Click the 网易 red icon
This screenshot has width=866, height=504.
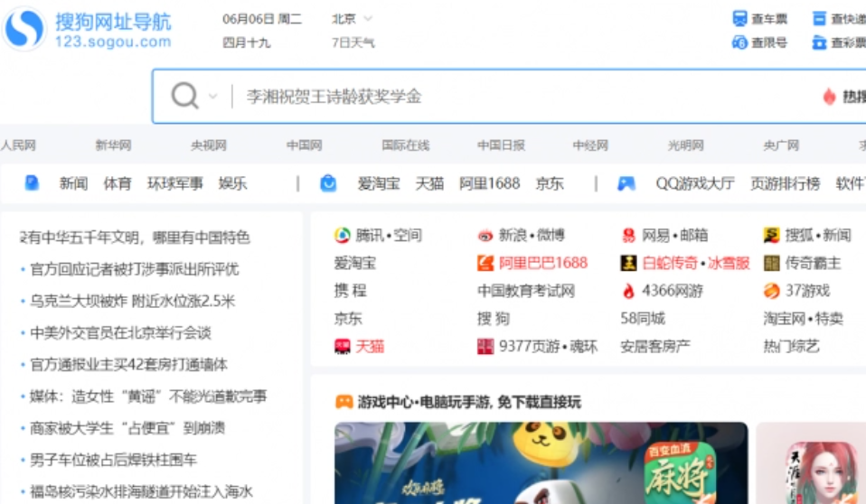pos(628,236)
